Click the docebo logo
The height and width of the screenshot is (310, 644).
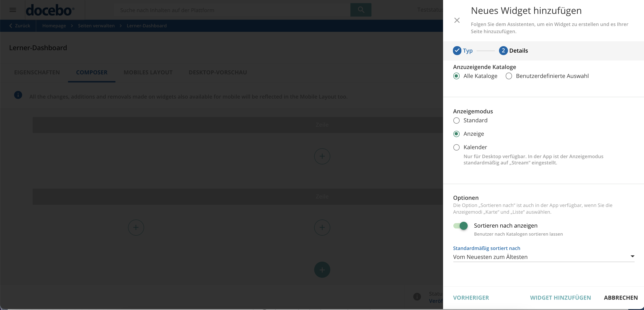(x=50, y=10)
